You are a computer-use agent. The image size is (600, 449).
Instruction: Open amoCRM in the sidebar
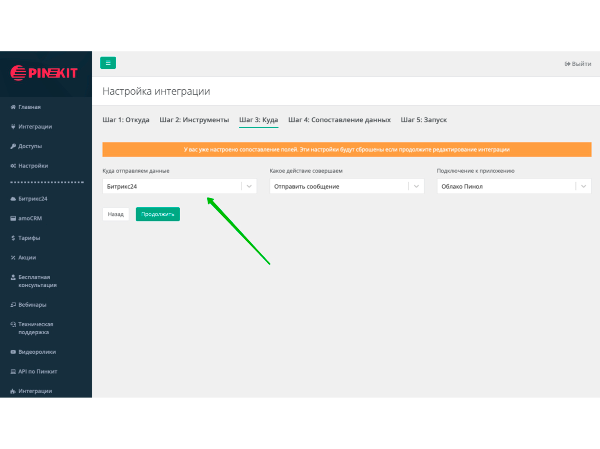click(30, 218)
